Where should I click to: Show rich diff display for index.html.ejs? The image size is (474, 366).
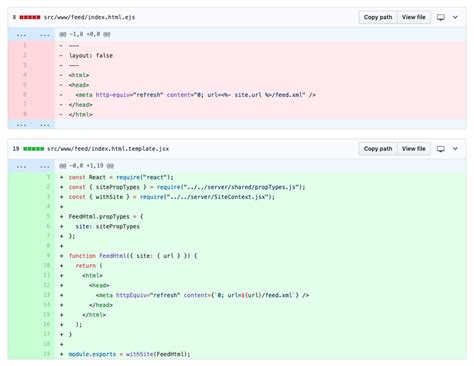(x=441, y=17)
